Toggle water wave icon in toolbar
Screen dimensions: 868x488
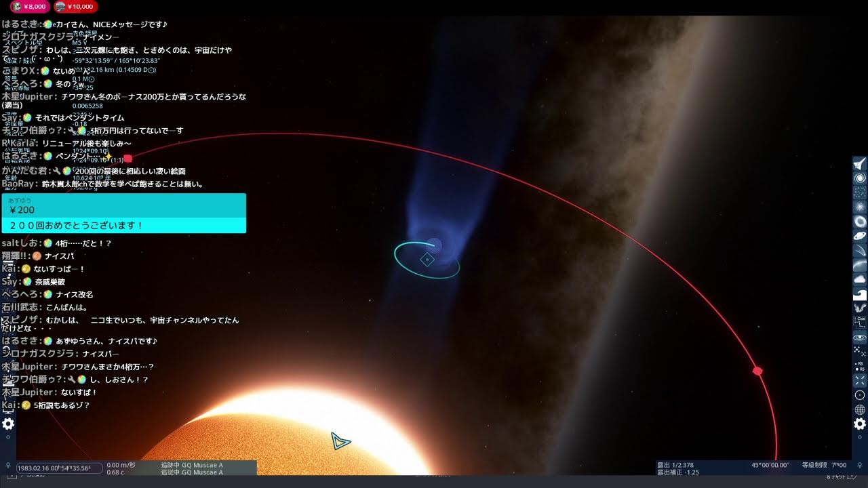coord(859,293)
